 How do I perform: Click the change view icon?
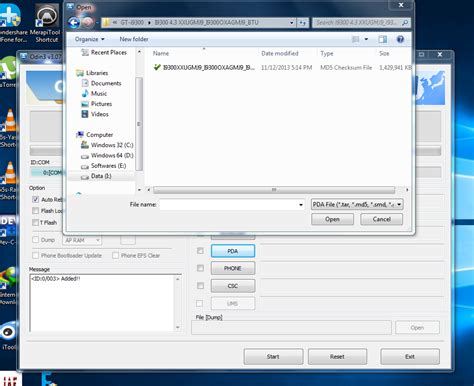(x=356, y=39)
